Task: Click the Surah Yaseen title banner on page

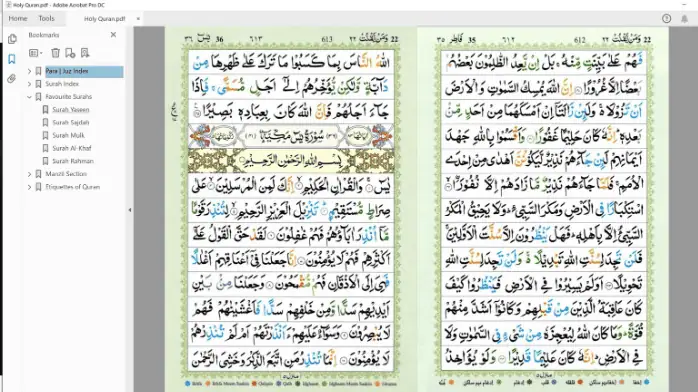Action: pos(292,137)
